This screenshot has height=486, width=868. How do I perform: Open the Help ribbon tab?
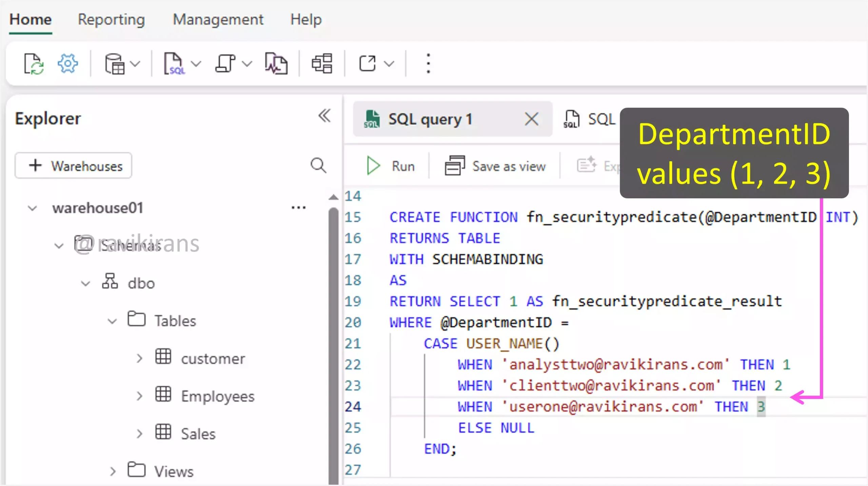click(x=306, y=20)
